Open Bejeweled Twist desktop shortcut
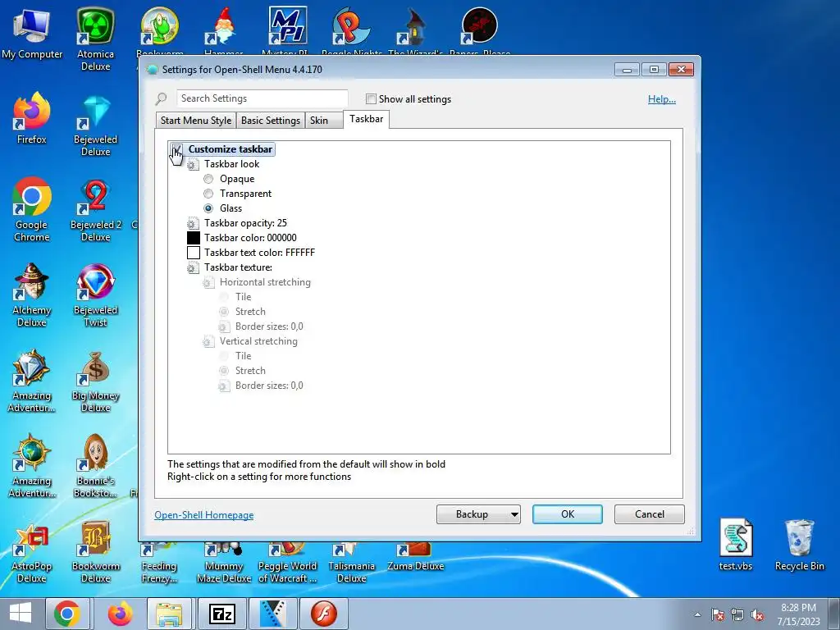Image resolution: width=840 pixels, height=630 pixels. (x=95, y=294)
